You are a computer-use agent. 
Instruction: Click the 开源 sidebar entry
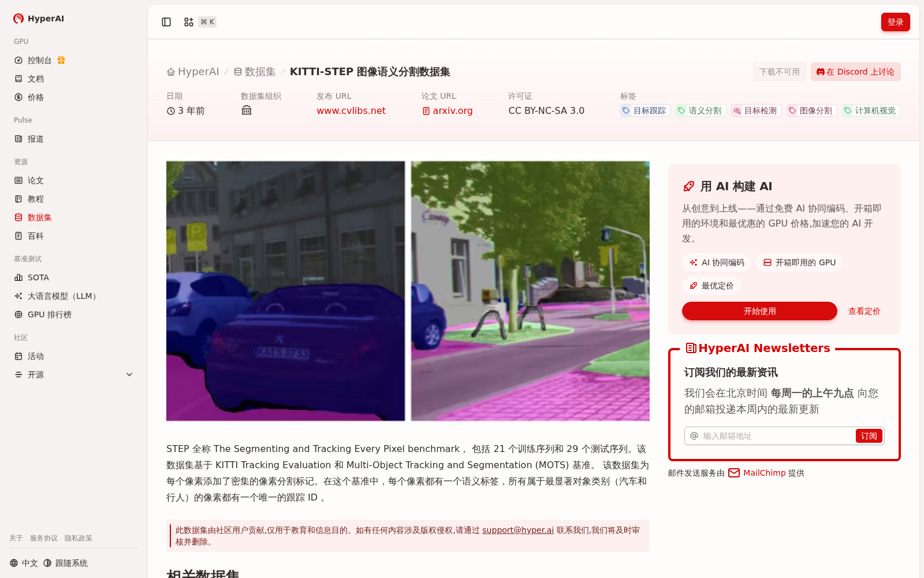click(36, 375)
